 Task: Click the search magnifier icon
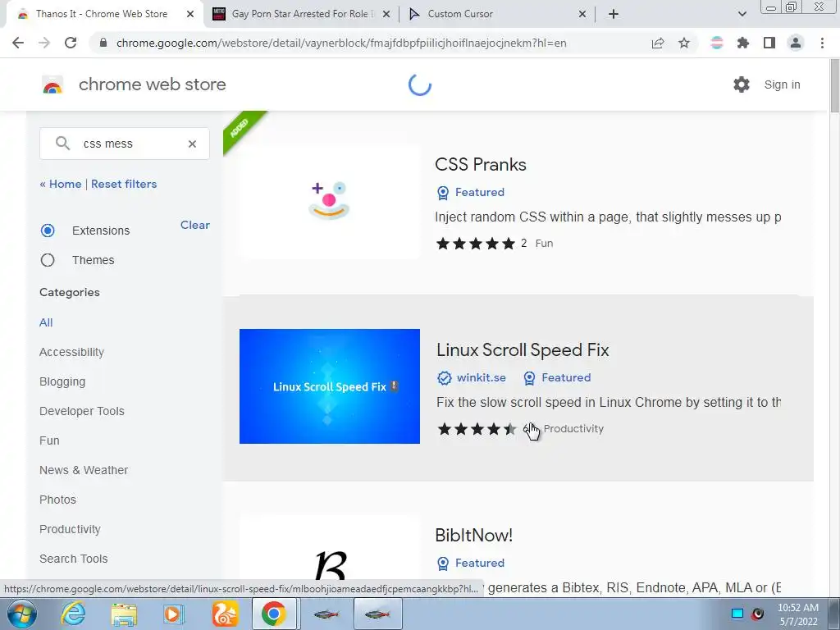(x=62, y=143)
